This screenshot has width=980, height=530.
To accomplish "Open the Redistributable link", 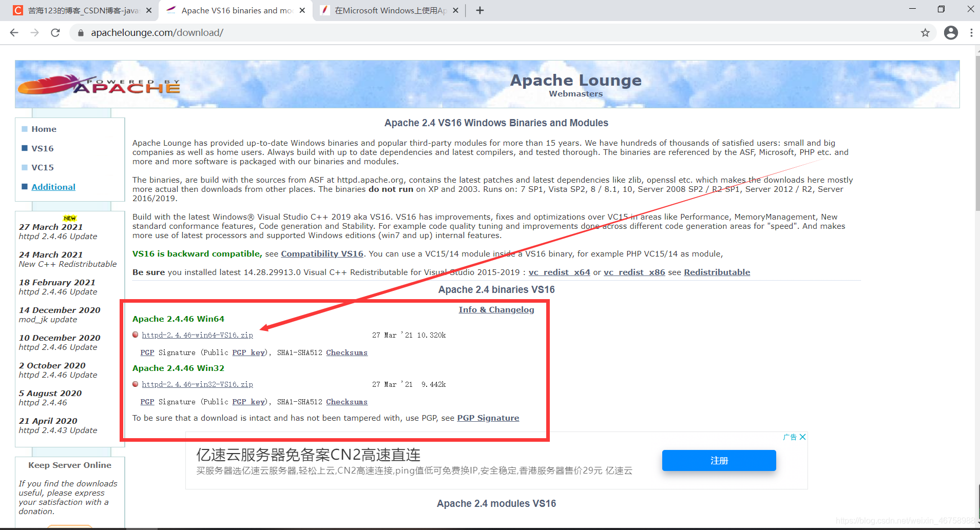I will (717, 272).
